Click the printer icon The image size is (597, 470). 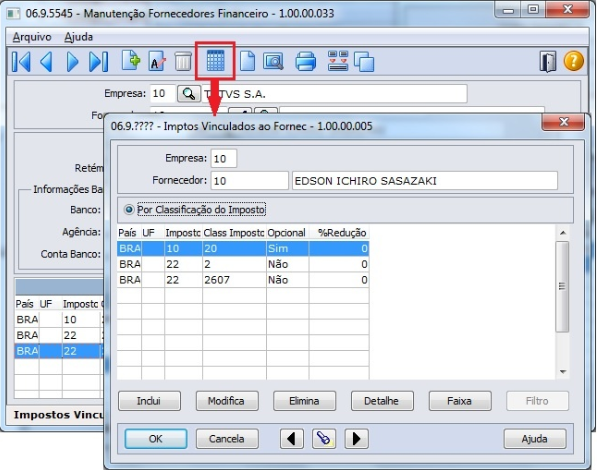(x=305, y=61)
